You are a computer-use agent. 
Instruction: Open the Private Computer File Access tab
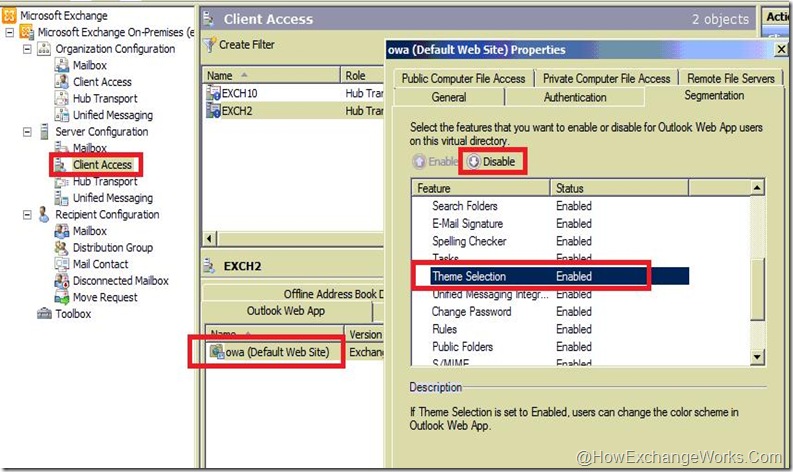click(606, 78)
